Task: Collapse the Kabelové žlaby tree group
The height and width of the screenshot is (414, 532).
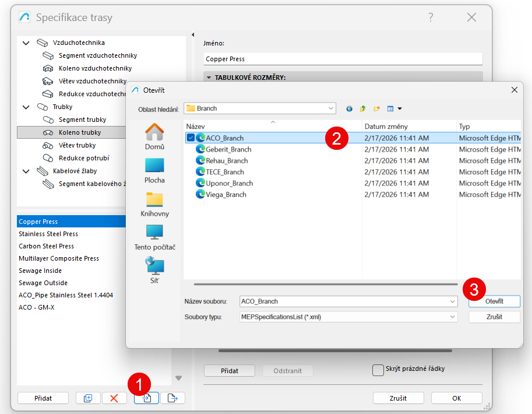Action: click(26, 171)
